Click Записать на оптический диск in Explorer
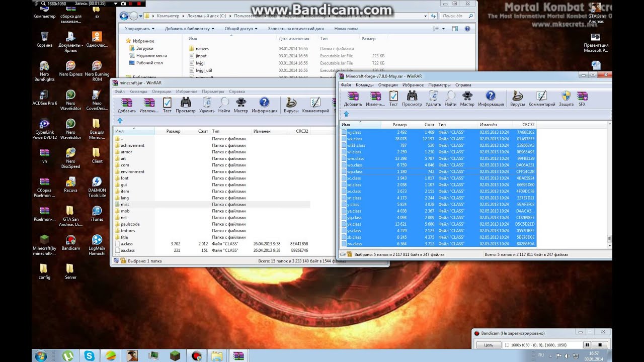Image resolution: width=644 pixels, height=362 pixels. 296,29
